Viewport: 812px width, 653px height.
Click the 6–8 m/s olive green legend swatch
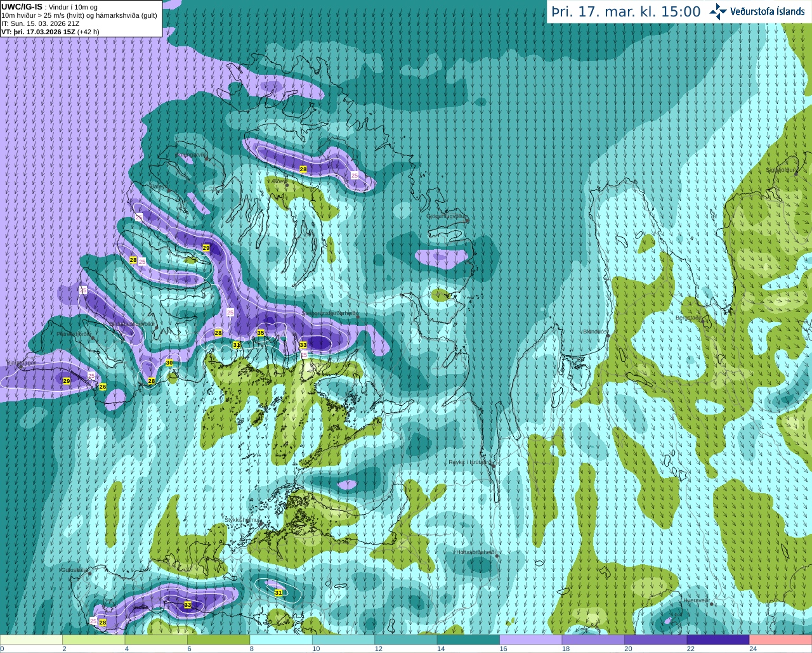tap(219, 639)
